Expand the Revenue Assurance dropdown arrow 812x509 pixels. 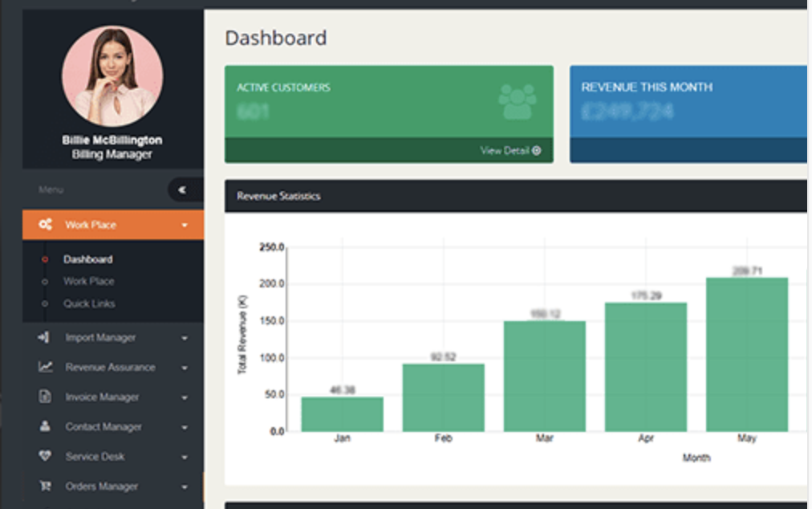(185, 369)
